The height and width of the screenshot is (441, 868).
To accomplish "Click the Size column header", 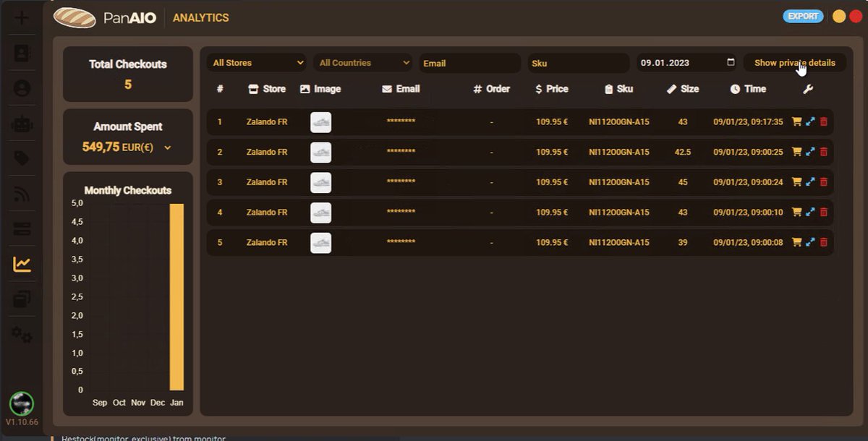I will (683, 89).
